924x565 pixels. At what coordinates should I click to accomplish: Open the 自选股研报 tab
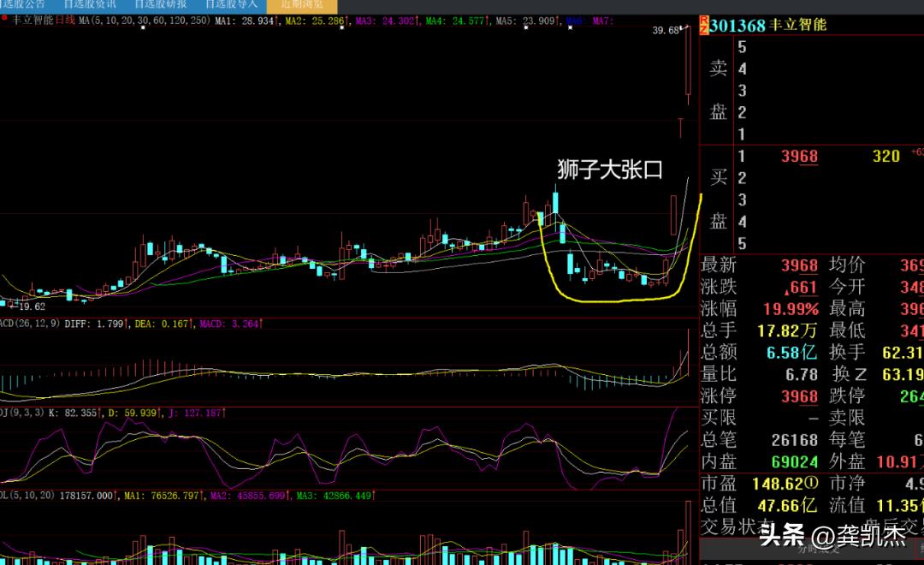click(161, 4)
